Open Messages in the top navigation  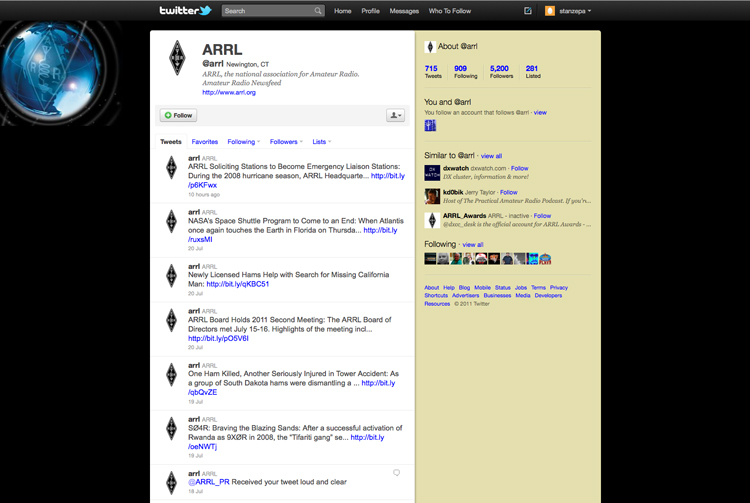(x=404, y=11)
